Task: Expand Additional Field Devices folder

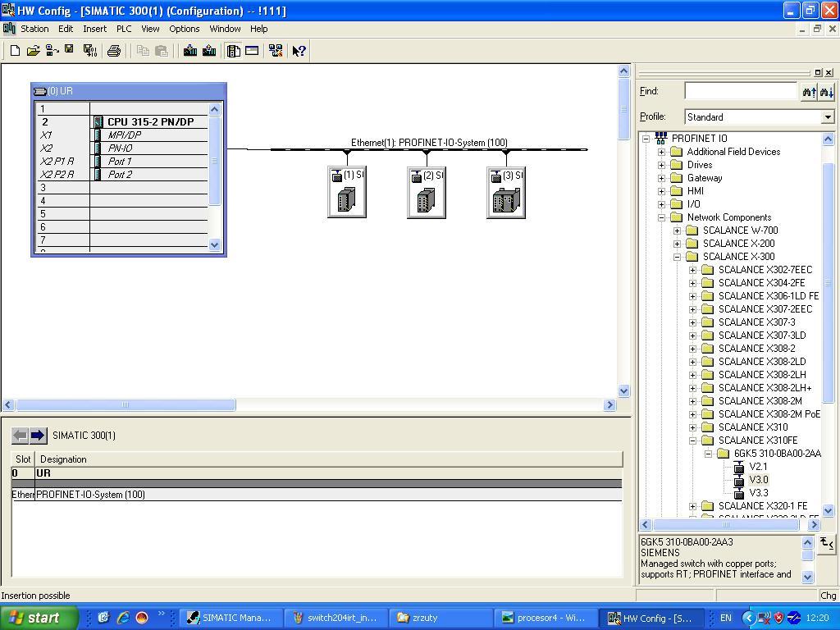Action: pos(662,152)
